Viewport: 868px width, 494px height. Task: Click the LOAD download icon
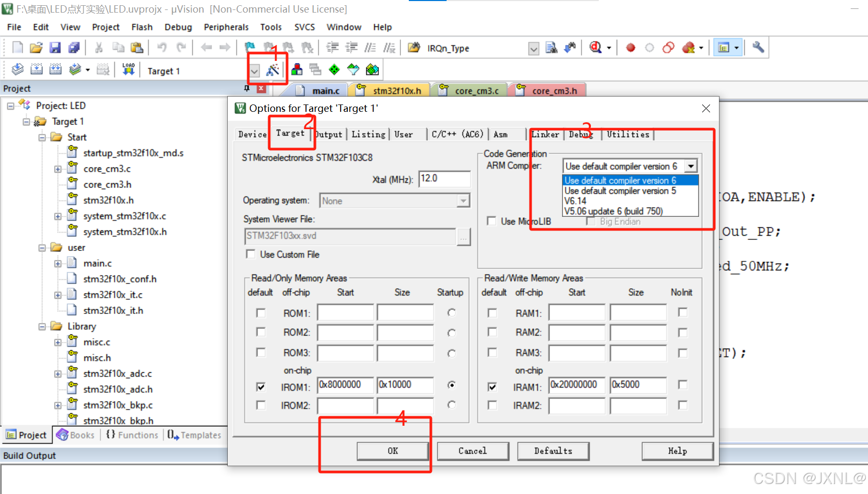[128, 69]
